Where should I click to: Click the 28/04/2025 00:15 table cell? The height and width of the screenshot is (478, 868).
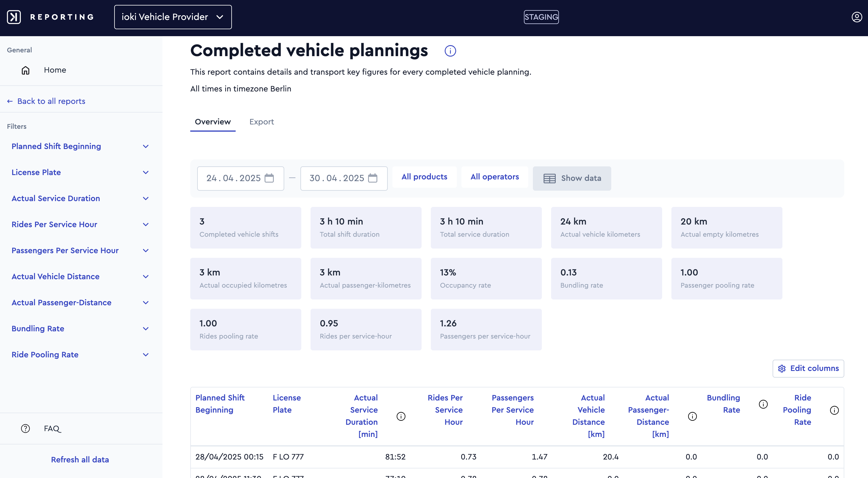point(230,457)
